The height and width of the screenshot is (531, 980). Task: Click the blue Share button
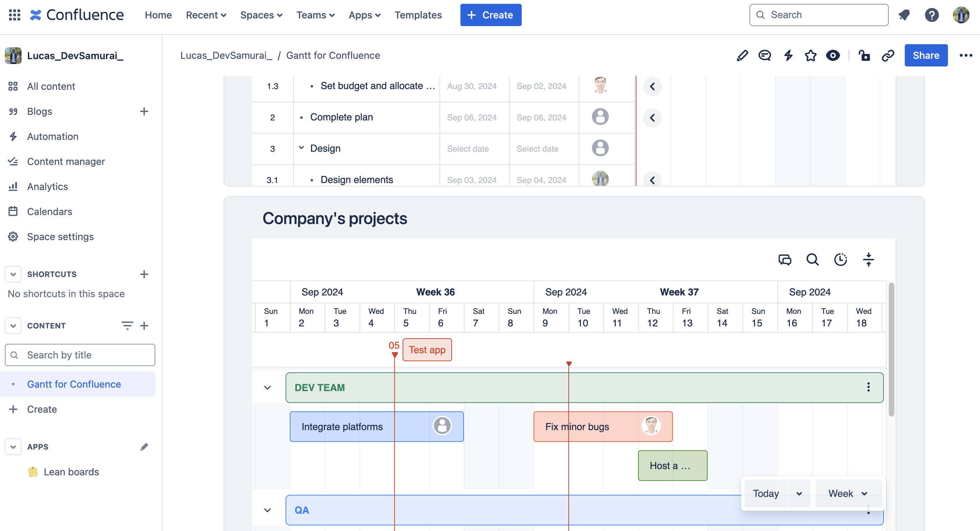click(926, 55)
